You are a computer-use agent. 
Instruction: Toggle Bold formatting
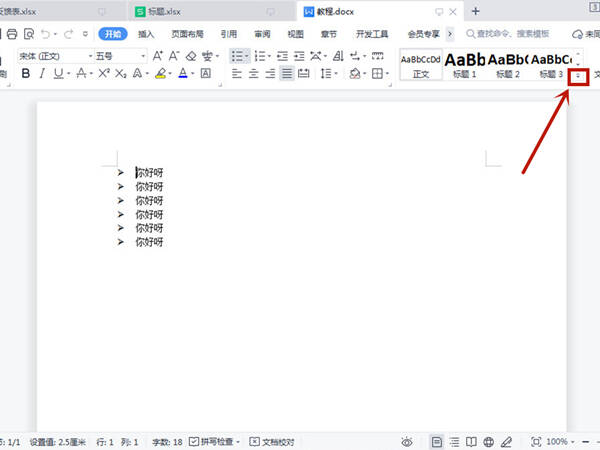coord(26,73)
